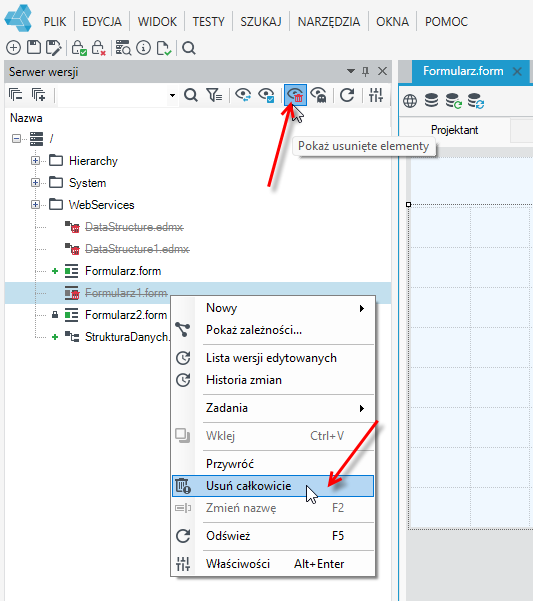The height and width of the screenshot is (601, 533).
Task: Click the magnifier icon in main toolbar
Action: pyautogui.click(x=189, y=48)
